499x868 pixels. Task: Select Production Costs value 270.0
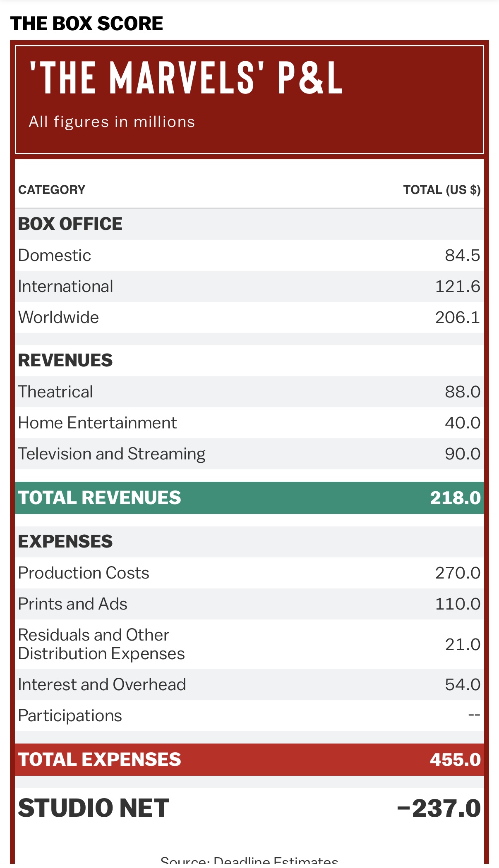pyautogui.click(x=458, y=573)
